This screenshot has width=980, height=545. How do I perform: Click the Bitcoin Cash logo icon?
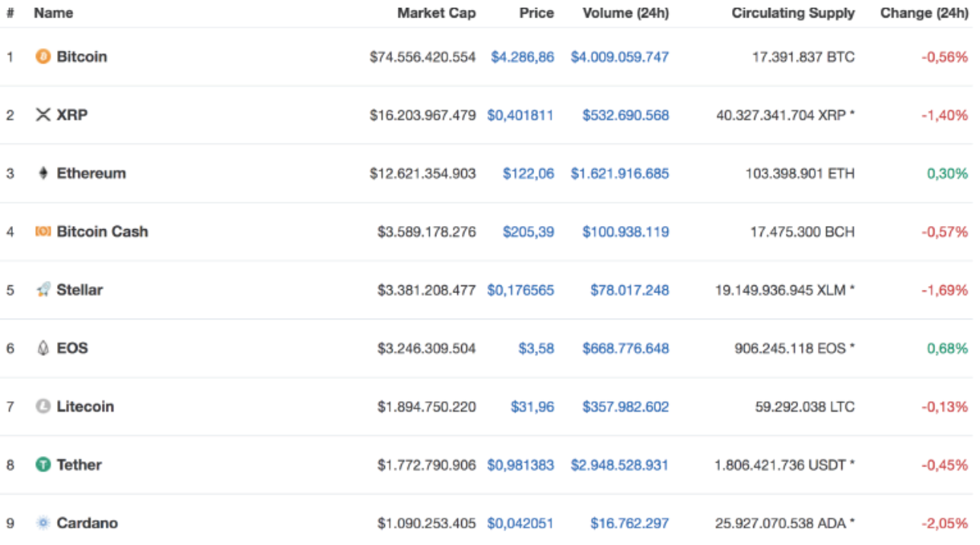point(43,231)
